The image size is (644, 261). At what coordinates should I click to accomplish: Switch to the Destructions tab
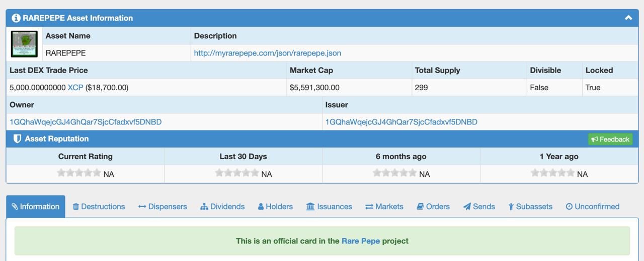pyautogui.click(x=99, y=207)
